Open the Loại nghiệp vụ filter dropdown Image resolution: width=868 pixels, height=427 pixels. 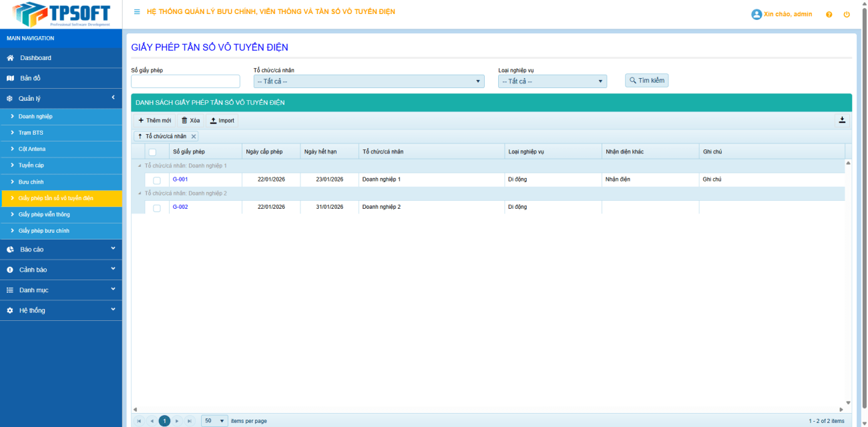[552, 81]
